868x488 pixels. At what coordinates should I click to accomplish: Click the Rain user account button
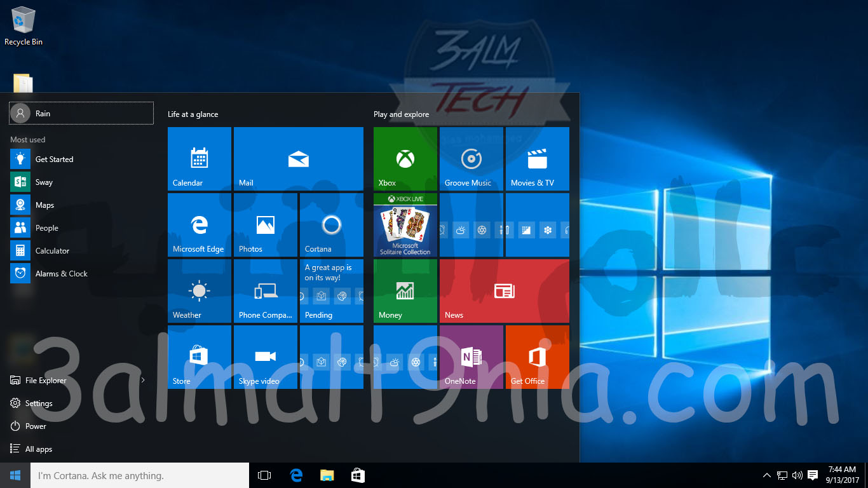[x=81, y=113]
